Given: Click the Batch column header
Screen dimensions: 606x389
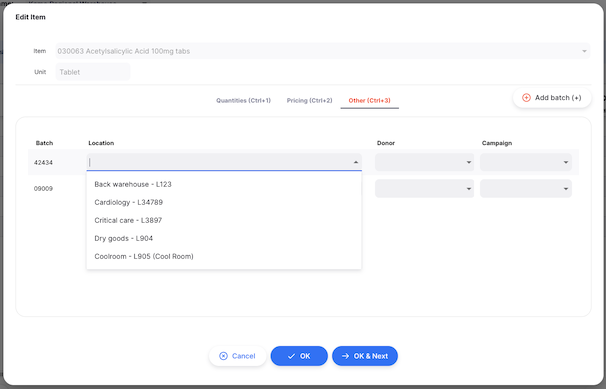Looking at the screenshot, I should tap(44, 143).
